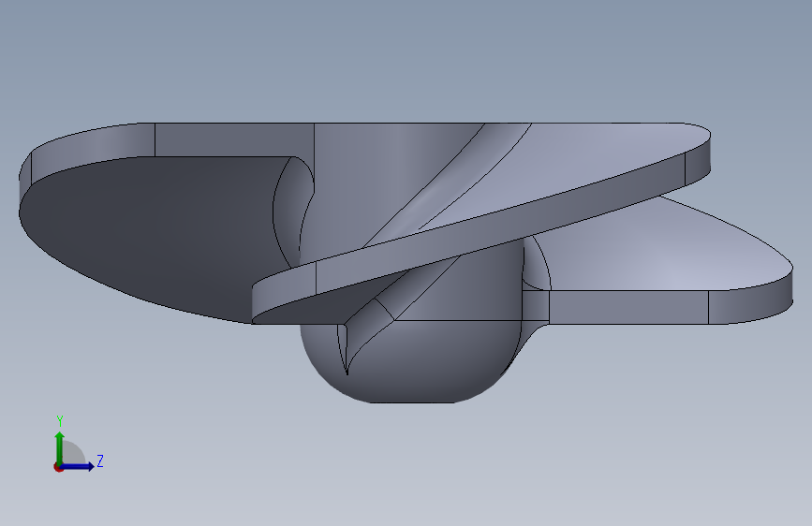Click the red X axis origin dot
The width and height of the screenshot is (812, 526).
[x=58, y=467]
